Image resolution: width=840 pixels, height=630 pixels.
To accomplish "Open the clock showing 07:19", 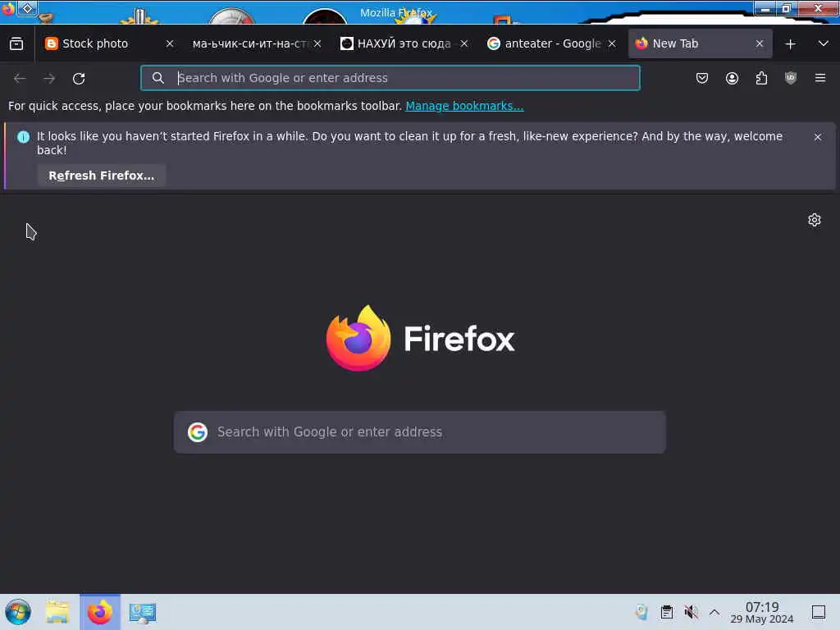I will click(x=762, y=612).
